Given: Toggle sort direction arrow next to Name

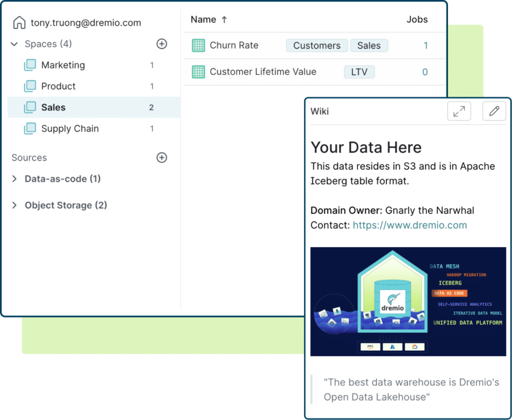Looking at the screenshot, I should [224, 19].
